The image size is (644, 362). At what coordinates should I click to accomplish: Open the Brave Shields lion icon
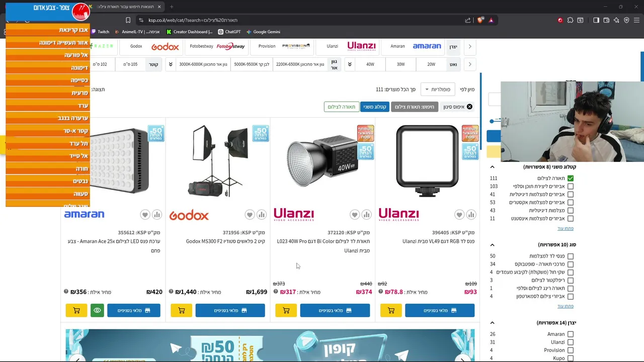click(480, 20)
